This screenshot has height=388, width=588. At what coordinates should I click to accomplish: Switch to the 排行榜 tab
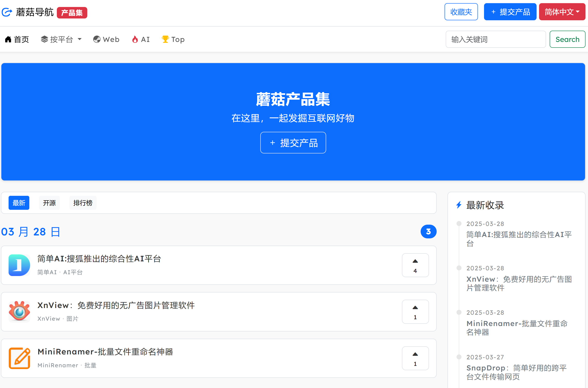83,203
